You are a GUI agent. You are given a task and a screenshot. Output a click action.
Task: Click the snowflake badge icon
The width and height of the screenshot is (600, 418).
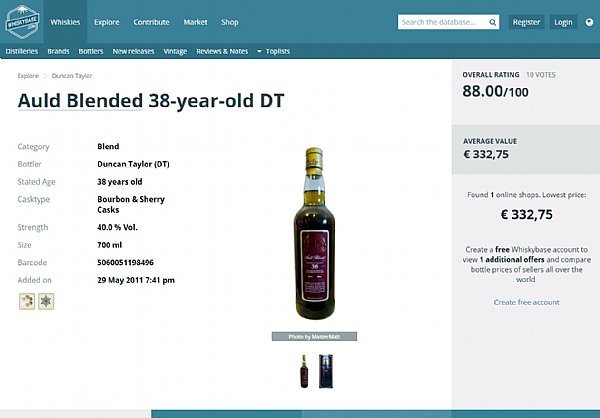tap(46, 301)
